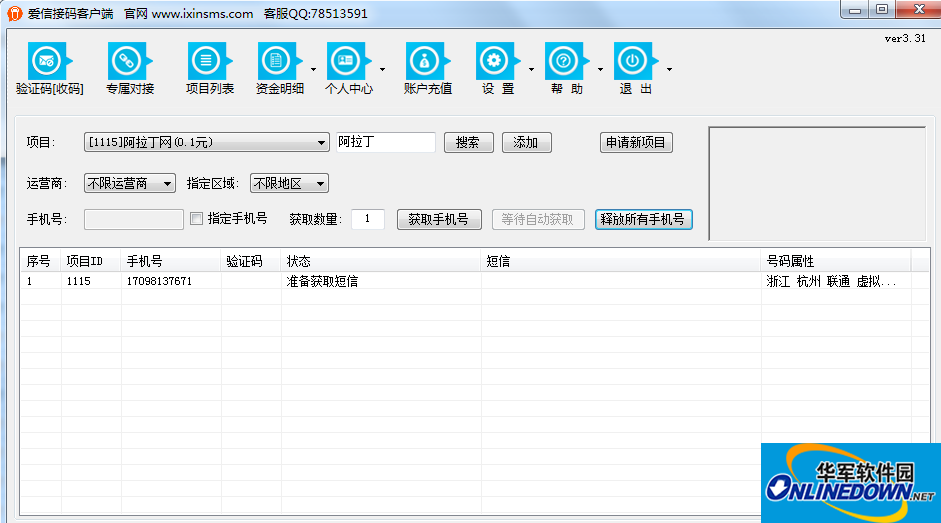The image size is (941, 523).
Task: Open the 运营商 dropdown
Action: click(x=130, y=183)
